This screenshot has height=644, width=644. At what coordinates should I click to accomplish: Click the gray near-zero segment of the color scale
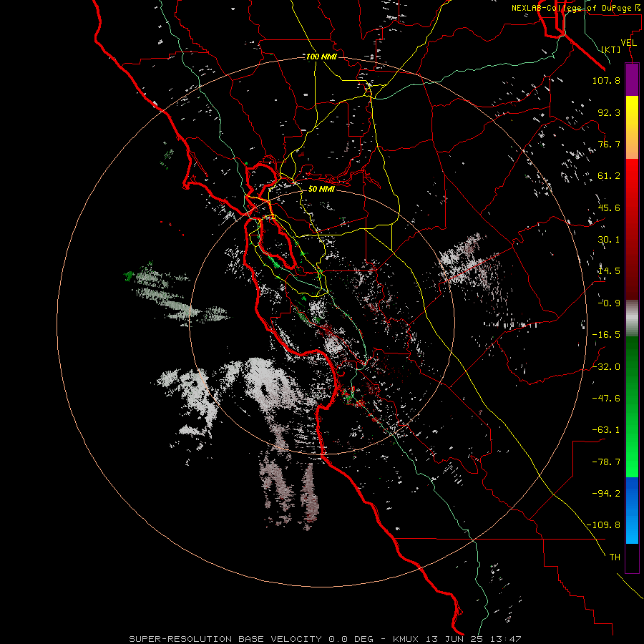point(632,318)
